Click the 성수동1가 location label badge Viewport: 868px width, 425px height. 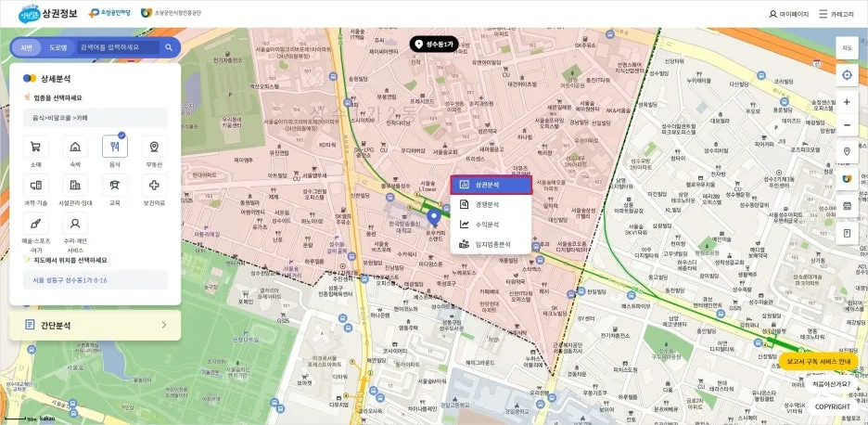tap(434, 44)
